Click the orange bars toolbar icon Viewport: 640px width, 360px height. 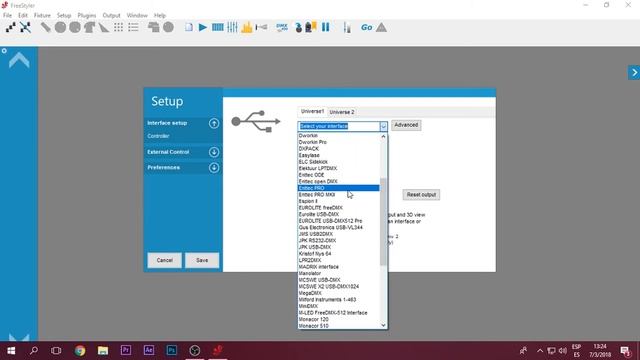[x=247, y=27]
